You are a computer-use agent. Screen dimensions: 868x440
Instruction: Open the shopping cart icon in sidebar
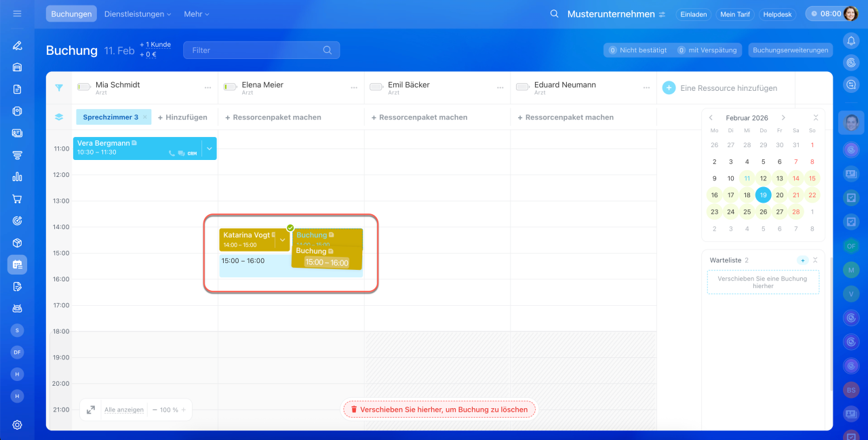17,199
